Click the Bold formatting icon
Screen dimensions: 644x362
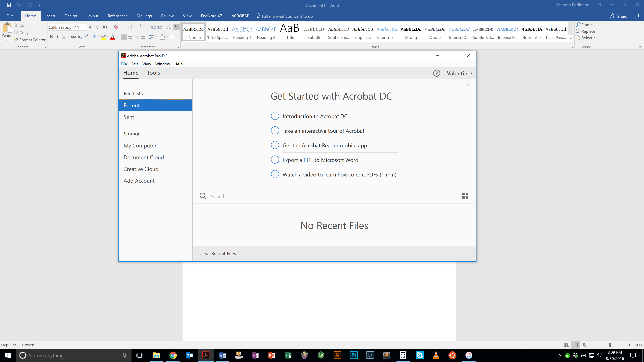[x=51, y=37]
